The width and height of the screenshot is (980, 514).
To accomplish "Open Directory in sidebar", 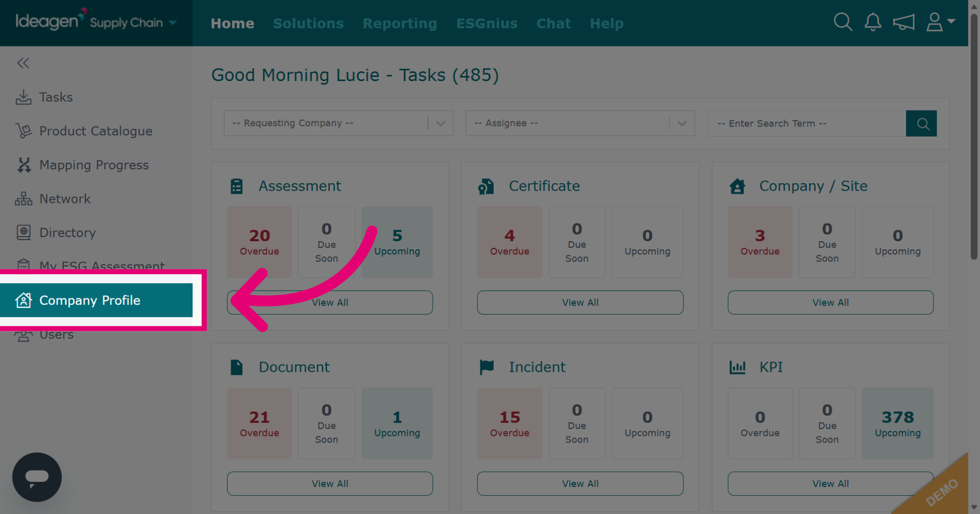I will (96, 233).
